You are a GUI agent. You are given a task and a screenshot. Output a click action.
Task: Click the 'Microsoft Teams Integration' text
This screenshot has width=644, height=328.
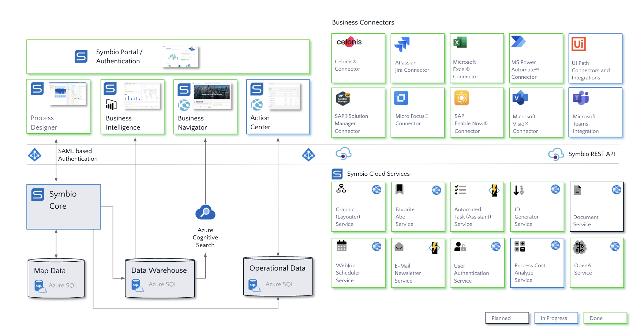point(586,124)
